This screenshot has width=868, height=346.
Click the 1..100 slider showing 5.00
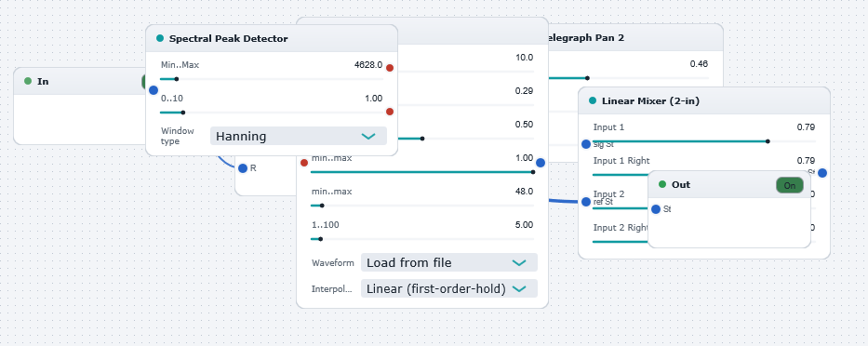pyautogui.click(x=422, y=239)
